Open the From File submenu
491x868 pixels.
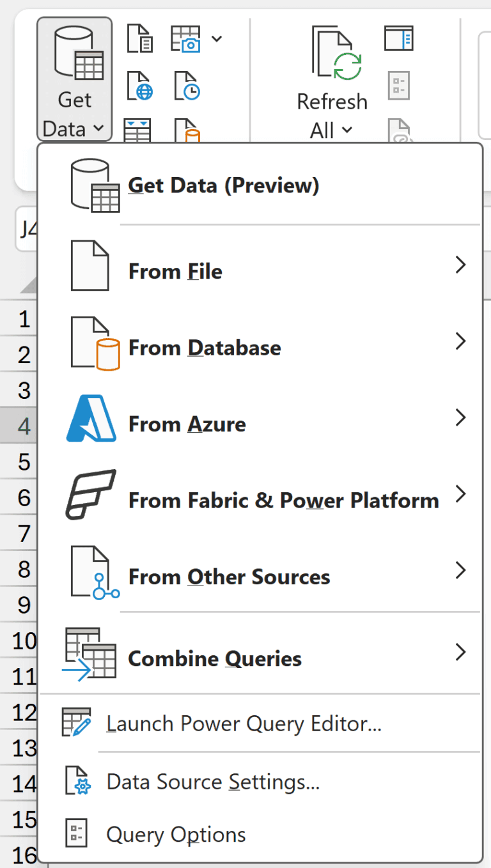point(175,271)
